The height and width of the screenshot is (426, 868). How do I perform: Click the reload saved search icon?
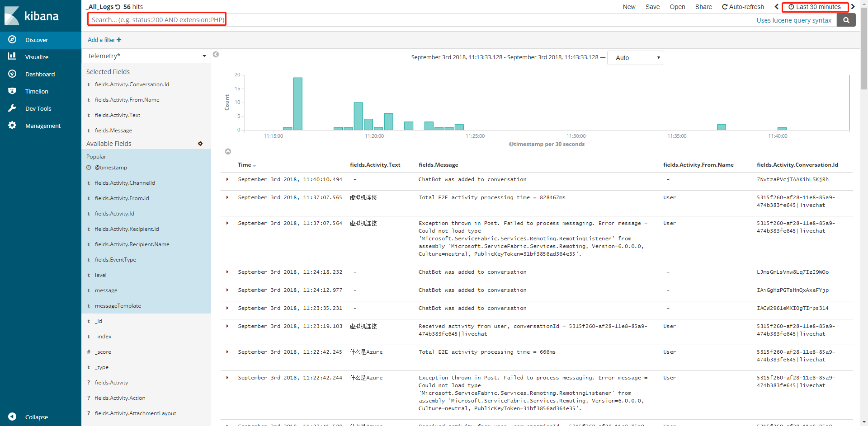pos(118,7)
